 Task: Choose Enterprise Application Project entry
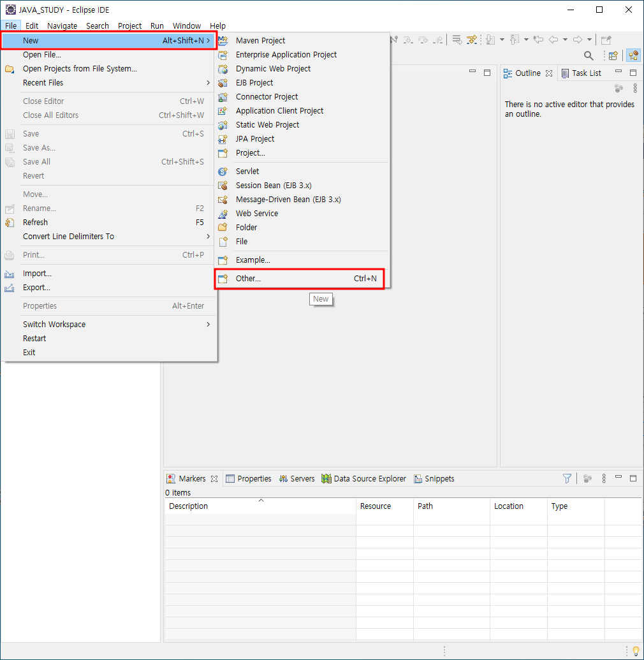click(x=302, y=55)
